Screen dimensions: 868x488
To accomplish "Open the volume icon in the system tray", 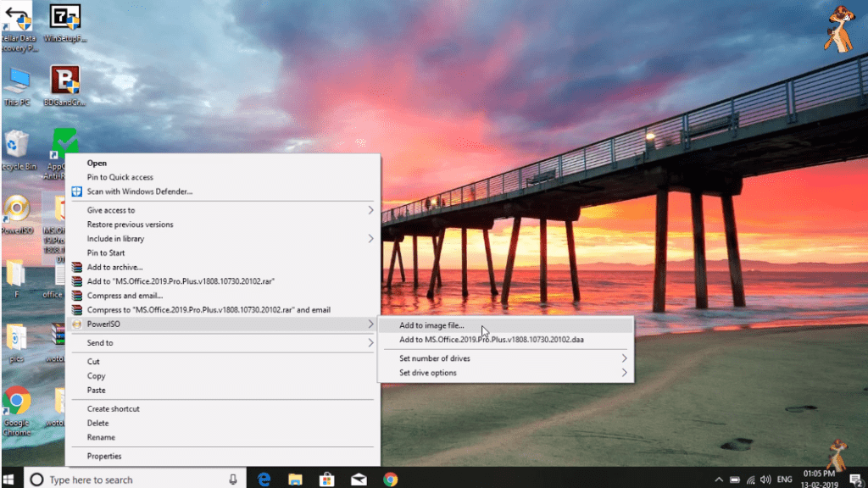I will click(767, 479).
